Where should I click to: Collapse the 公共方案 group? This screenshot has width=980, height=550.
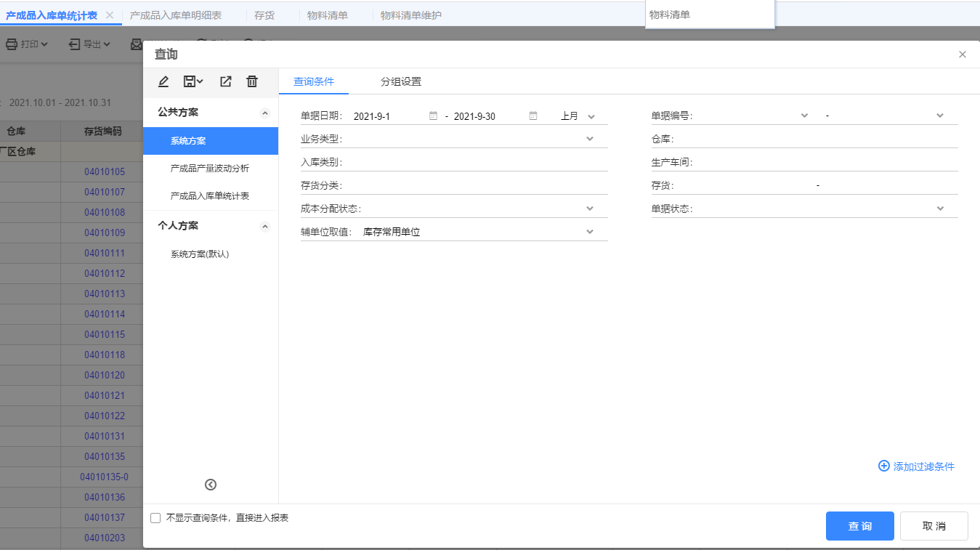265,113
